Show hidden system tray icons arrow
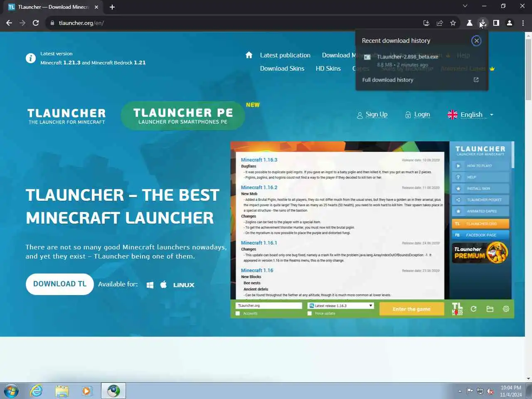The image size is (532, 399). (x=460, y=391)
